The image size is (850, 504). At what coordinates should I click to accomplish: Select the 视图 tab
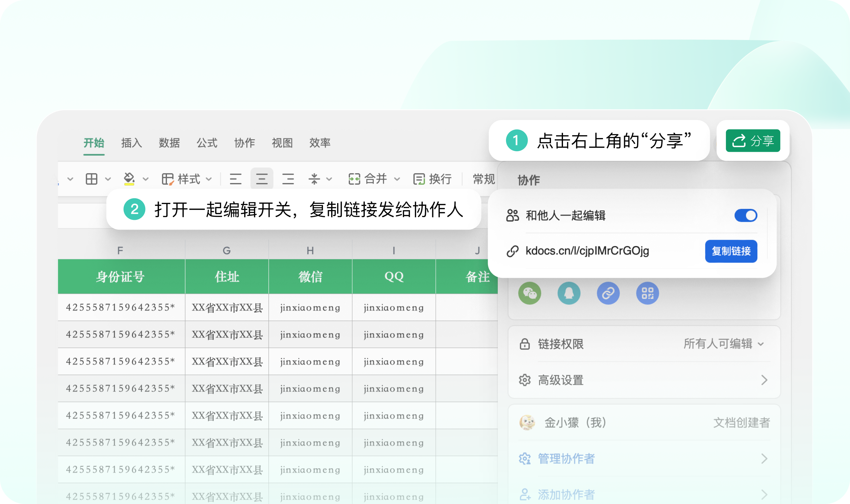pos(282,143)
